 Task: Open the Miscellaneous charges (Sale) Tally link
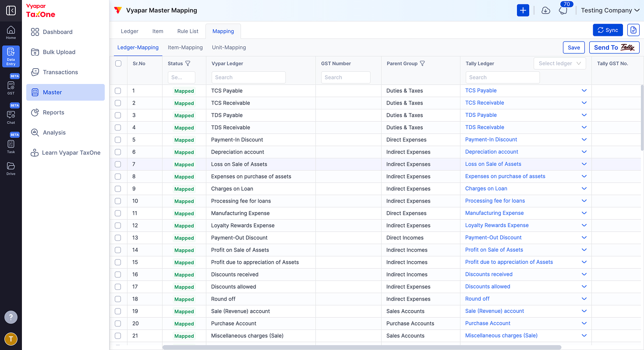point(501,336)
